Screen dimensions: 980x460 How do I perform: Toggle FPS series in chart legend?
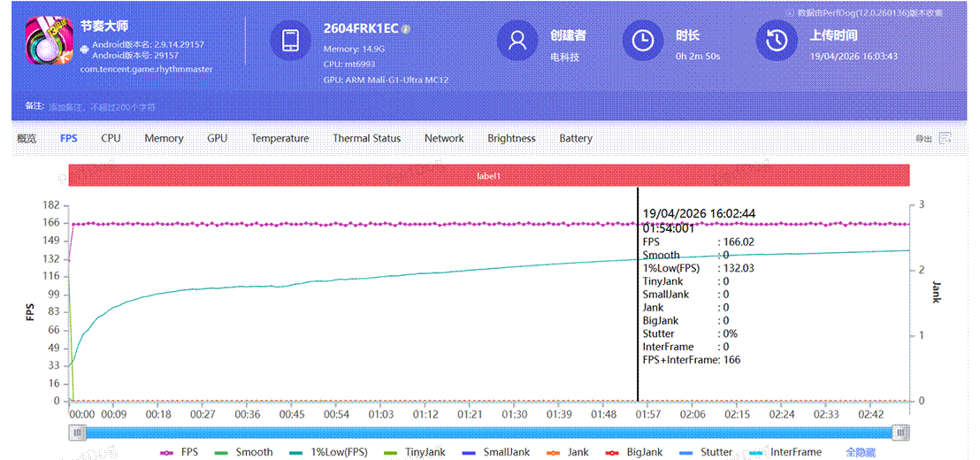click(177, 452)
